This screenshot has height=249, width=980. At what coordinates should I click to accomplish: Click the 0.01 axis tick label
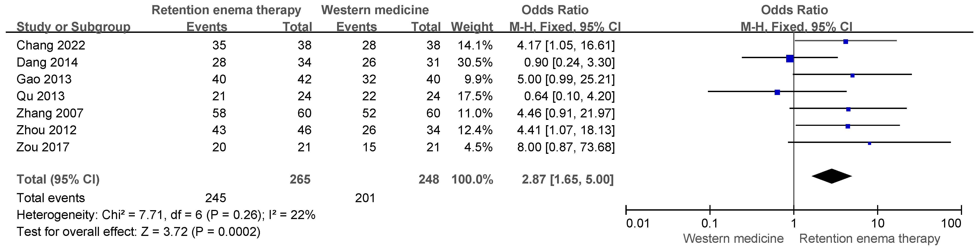pyautogui.click(x=638, y=223)
